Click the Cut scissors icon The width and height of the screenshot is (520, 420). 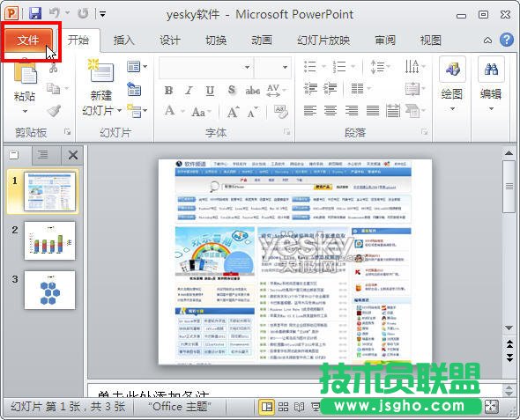[54, 68]
